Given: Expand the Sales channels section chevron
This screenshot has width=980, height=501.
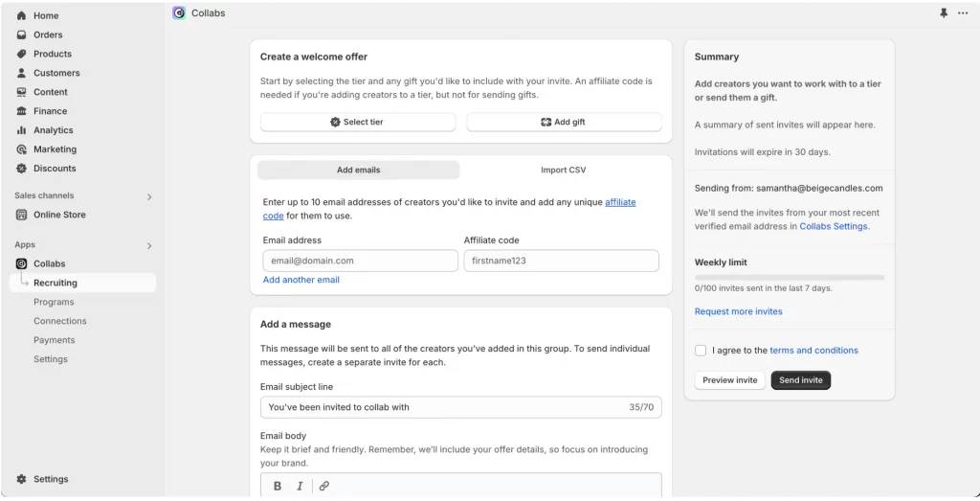Looking at the screenshot, I should tap(149, 196).
